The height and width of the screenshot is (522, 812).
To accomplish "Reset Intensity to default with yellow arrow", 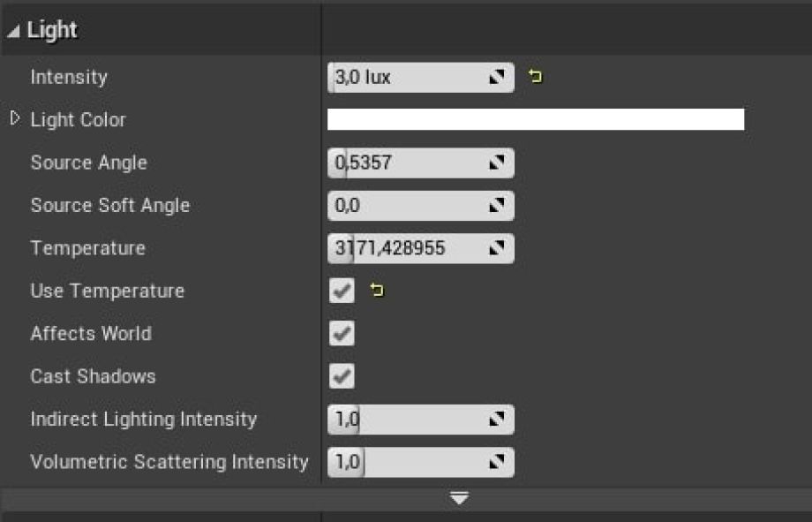I will (535, 78).
